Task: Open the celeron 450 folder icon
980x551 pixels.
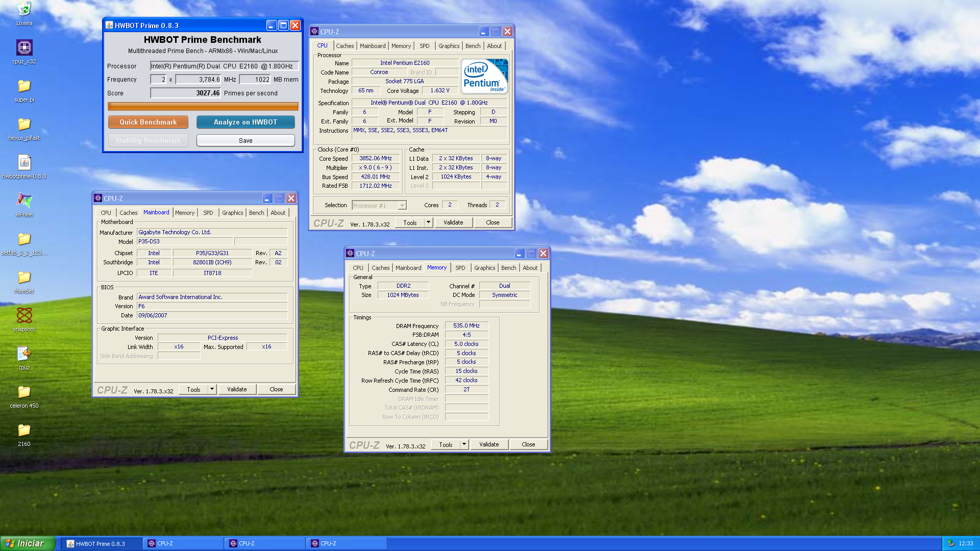Action: [24, 392]
